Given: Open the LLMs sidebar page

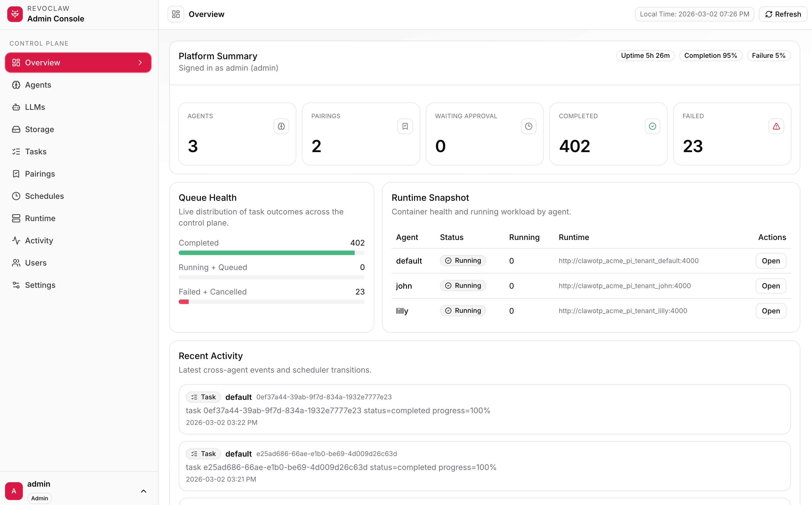Looking at the screenshot, I should tap(35, 107).
